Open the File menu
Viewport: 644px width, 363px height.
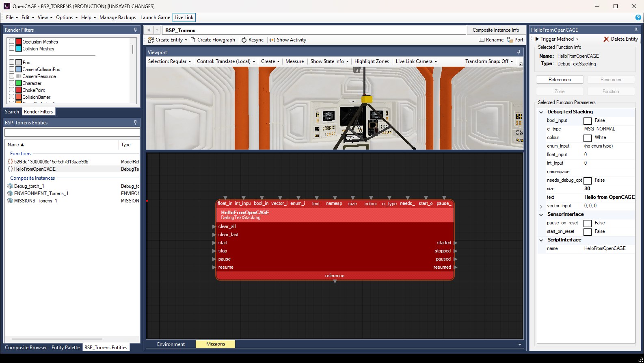click(x=11, y=17)
